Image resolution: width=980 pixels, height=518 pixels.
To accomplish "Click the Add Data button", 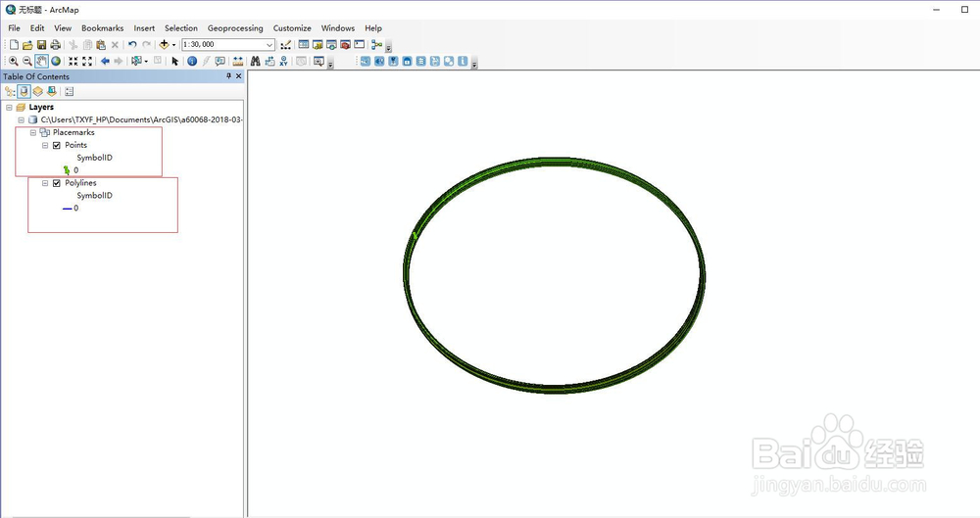I will tap(164, 45).
